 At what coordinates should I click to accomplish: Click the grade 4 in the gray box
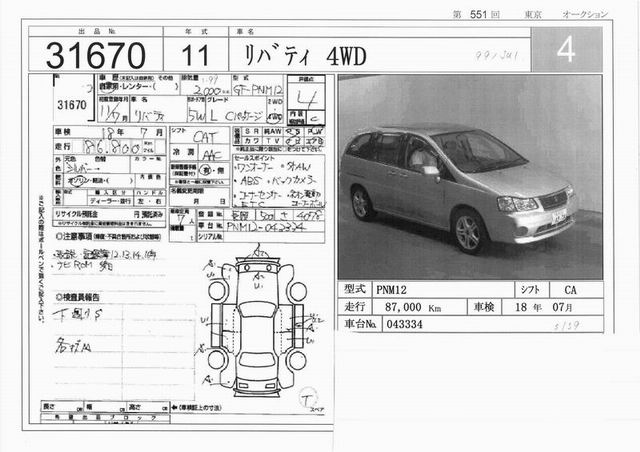tap(566, 50)
